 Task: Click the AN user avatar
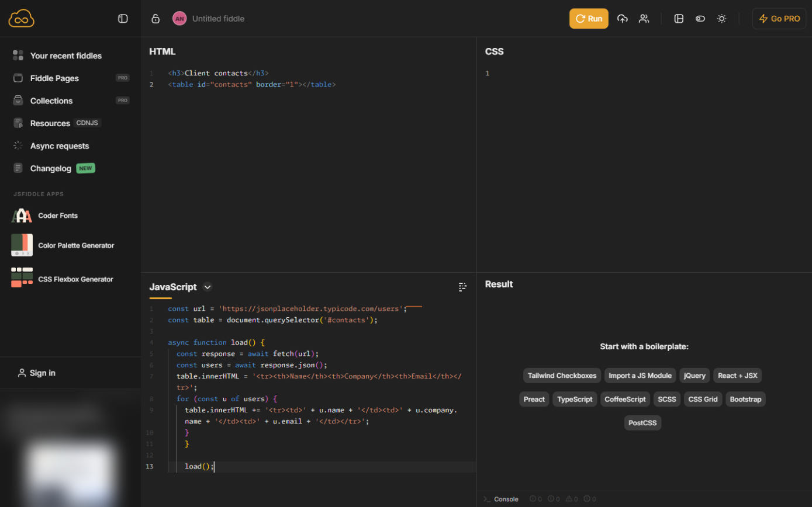tap(179, 19)
